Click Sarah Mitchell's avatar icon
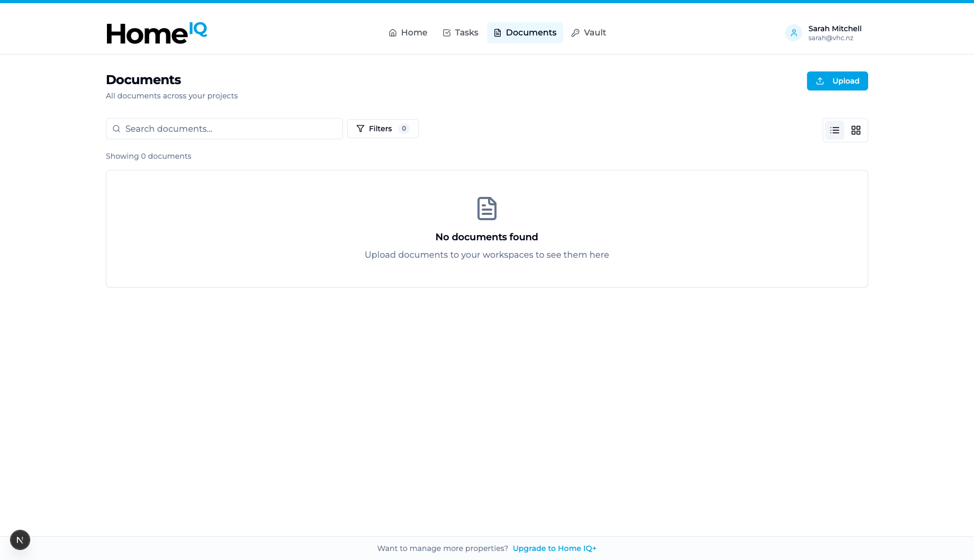Screen dimensions: 974x560 click(793, 33)
